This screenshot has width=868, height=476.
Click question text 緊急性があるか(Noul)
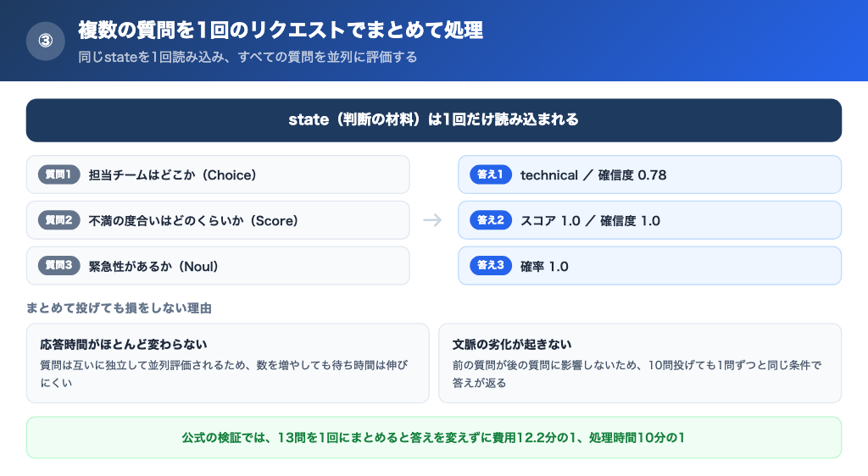pos(153,267)
